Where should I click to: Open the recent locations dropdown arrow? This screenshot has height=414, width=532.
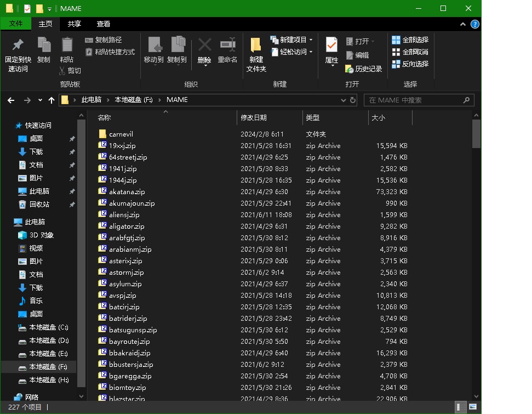(x=40, y=100)
